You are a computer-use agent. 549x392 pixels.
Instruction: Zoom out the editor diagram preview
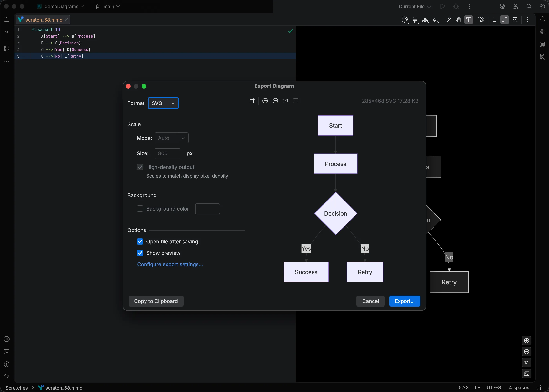pos(526,352)
